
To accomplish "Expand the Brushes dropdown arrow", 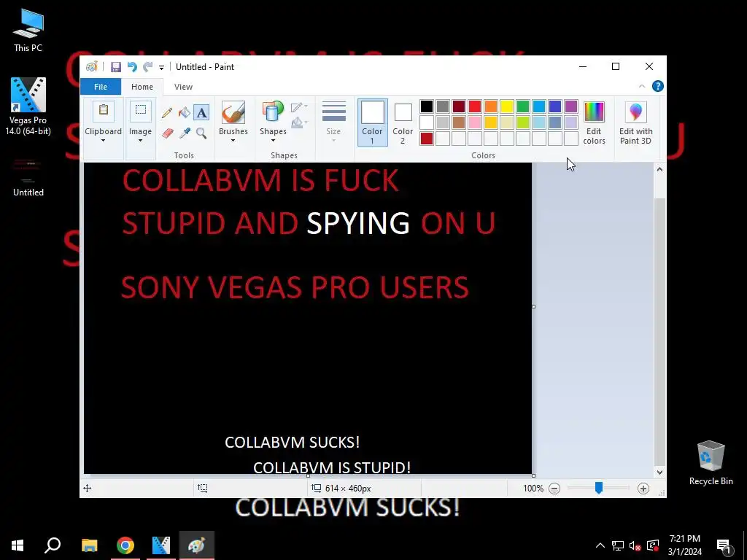I will (233, 141).
